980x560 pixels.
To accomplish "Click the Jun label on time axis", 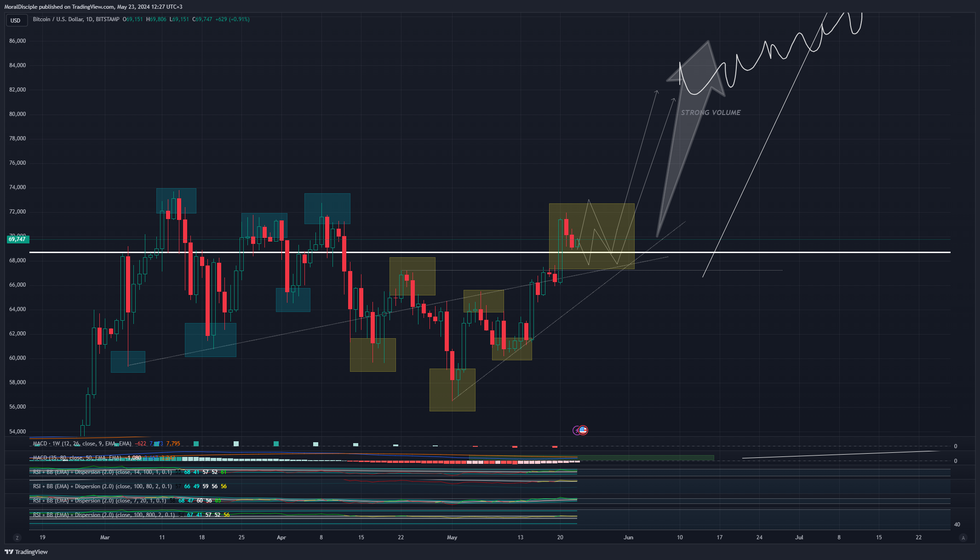I will (x=628, y=537).
